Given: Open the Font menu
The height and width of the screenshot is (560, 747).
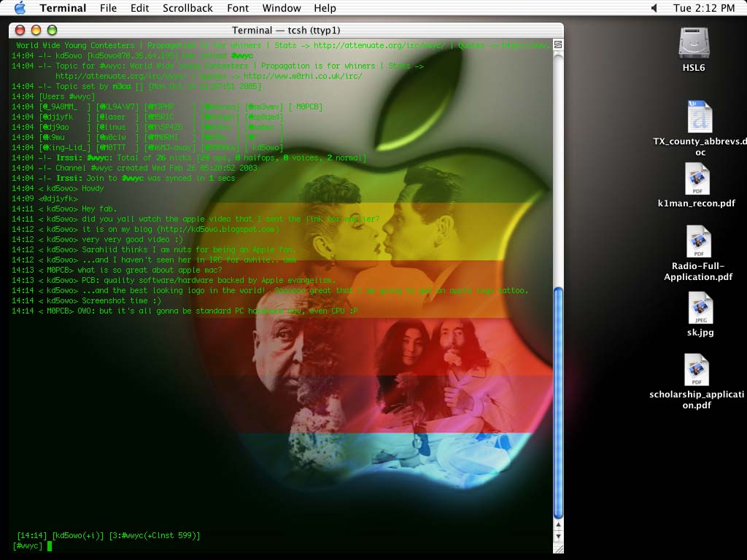Looking at the screenshot, I should [x=238, y=8].
